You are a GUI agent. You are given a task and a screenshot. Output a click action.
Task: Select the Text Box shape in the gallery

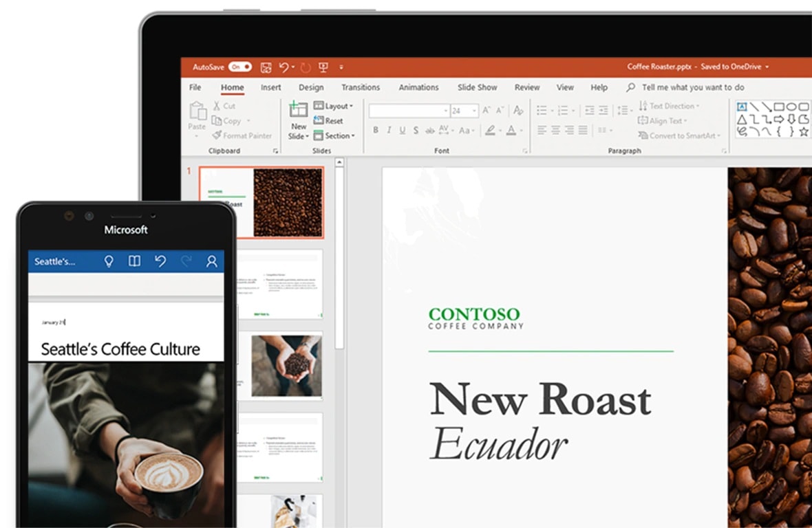[x=742, y=107]
